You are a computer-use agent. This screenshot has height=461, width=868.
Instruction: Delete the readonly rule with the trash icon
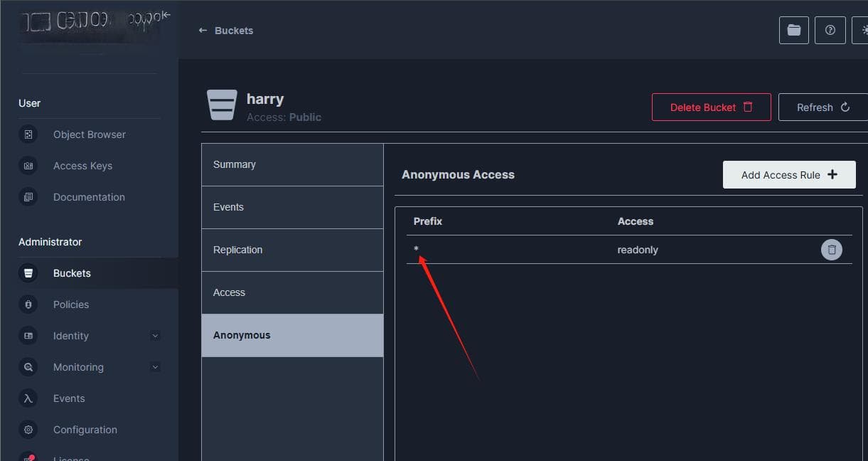click(x=832, y=250)
